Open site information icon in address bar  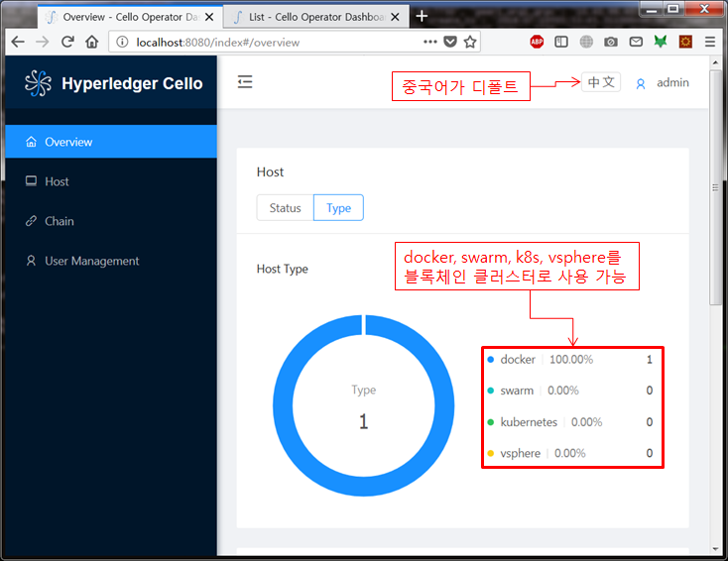pos(122,43)
